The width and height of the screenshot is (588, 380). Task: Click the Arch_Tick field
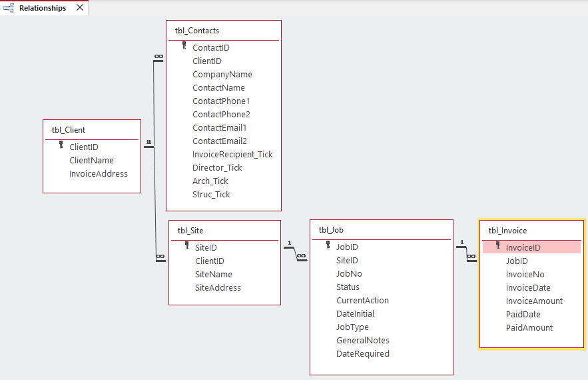point(210,181)
